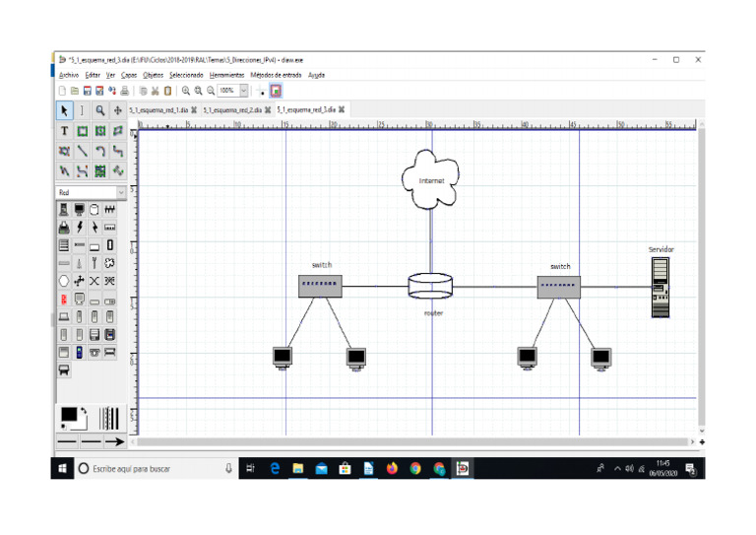Viewport: 756px width, 535px height.
Task: Swap foreground and background colors
Action: coord(85,408)
